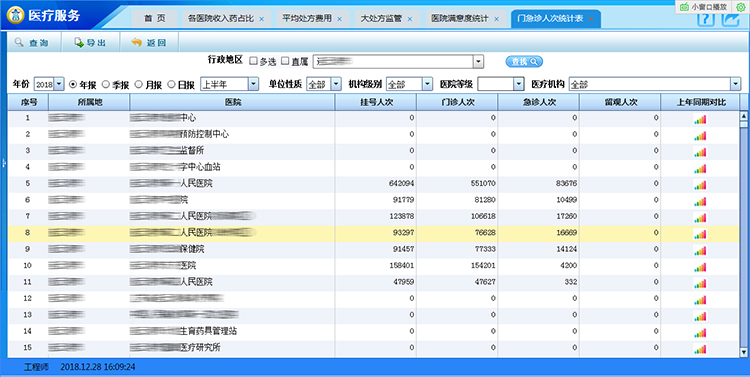Image resolution: width=750 pixels, height=377 pixels.
Task: Open row 14 year-over-year comparison chart icon
Action: (x=700, y=333)
